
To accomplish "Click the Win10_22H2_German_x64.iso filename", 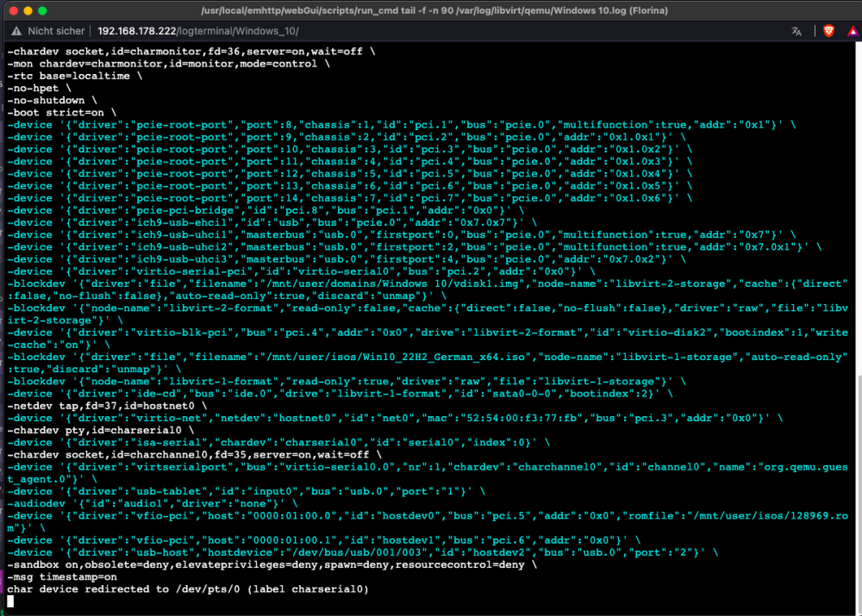I will 396,358.
